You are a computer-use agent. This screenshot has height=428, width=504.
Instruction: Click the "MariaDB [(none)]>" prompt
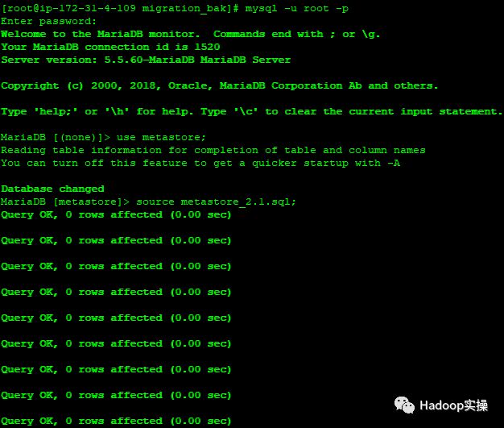(56, 137)
